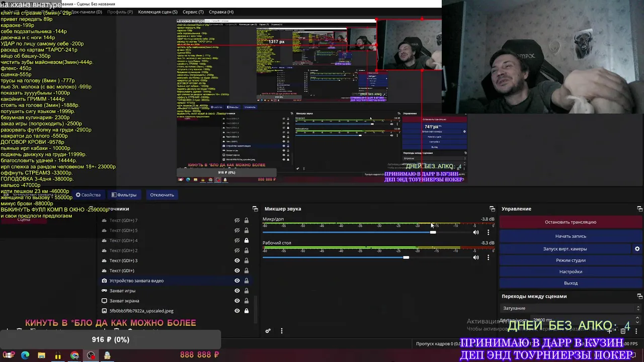Viewport: 644px width, 362px height.
Task: Click the image icon of the upscaled.jpeg source
Action: click(104, 311)
